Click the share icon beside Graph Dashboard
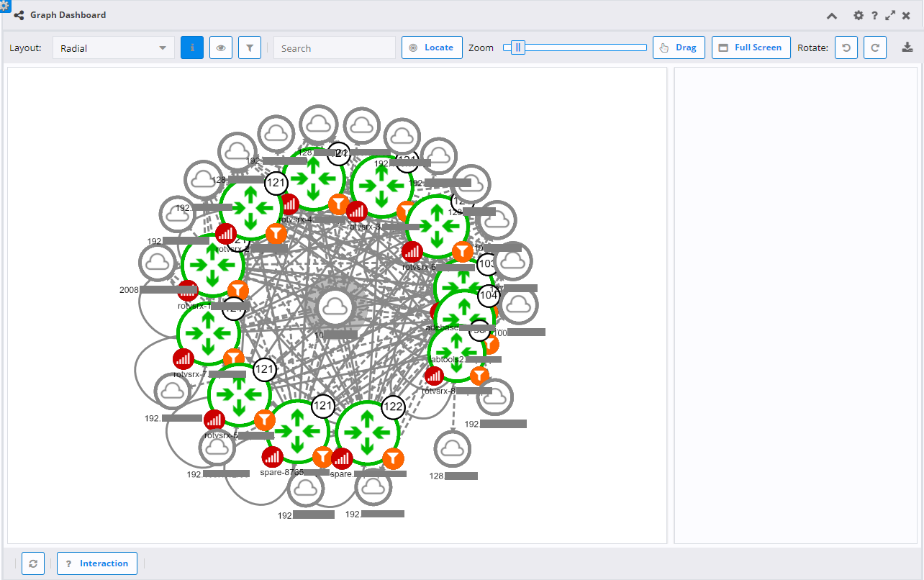924x580 pixels. click(17, 14)
